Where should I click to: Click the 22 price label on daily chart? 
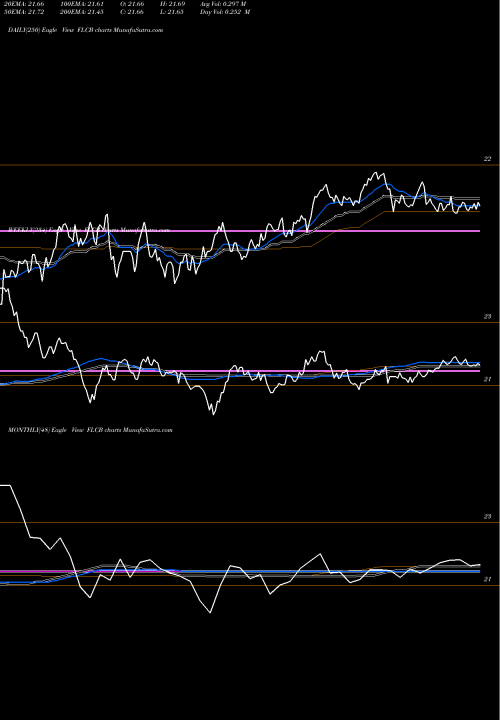click(488, 159)
